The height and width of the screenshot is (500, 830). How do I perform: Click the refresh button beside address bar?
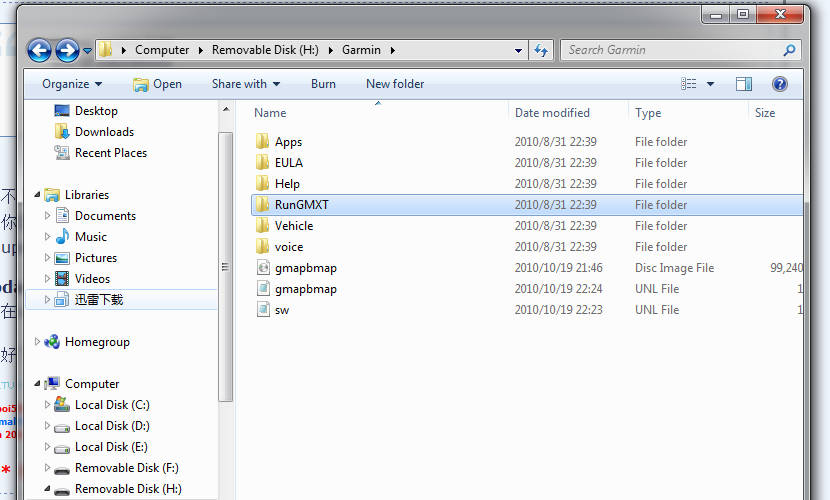(x=541, y=50)
